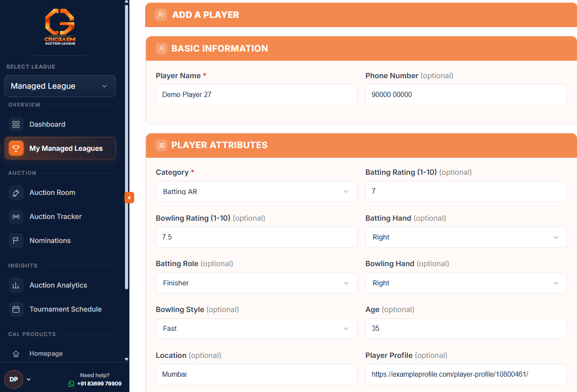This screenshot has height=392, width=577.
Task: Click the Auction Tracker broadcast icon
Action: click(16, 216)
